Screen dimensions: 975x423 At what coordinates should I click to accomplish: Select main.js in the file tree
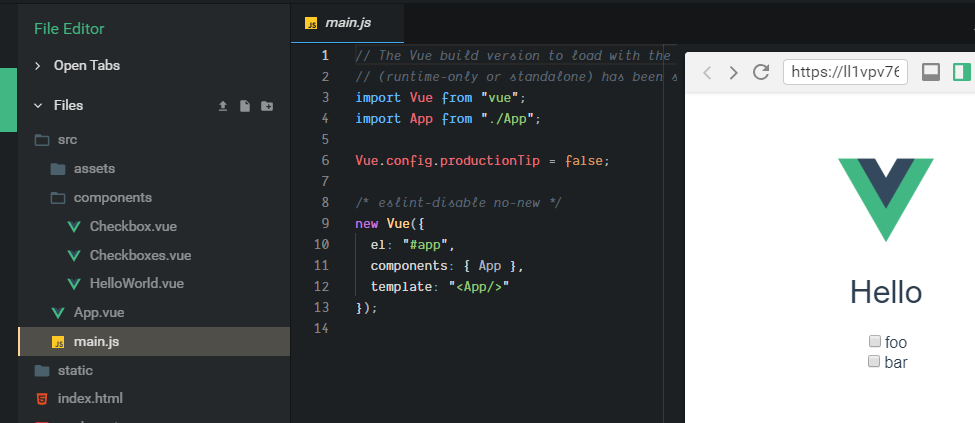(x=154, y=342)
